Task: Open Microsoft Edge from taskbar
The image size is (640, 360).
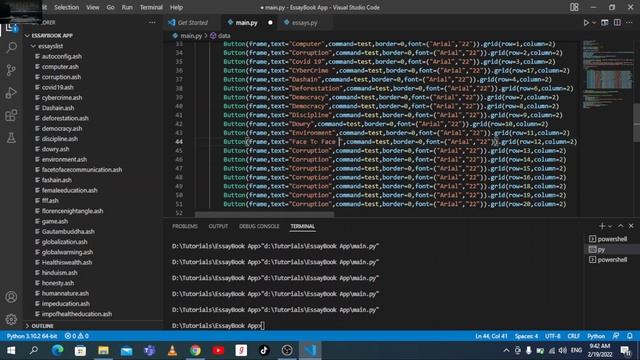Action: [x=58, y=350]
